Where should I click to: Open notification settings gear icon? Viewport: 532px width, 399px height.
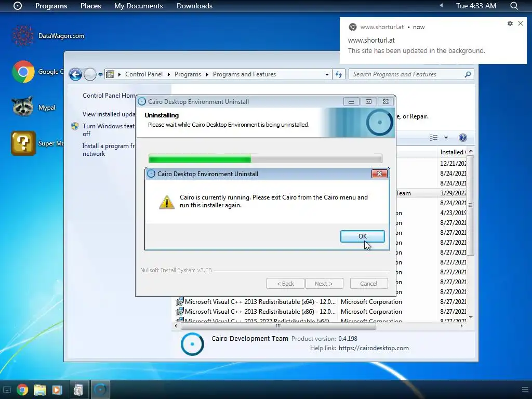(x=510, y=23)
